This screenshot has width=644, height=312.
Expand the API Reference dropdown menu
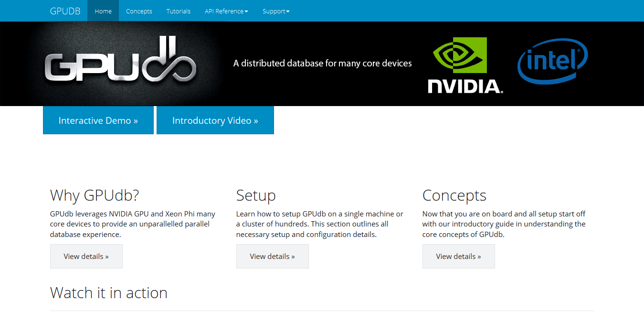point(226,11)
